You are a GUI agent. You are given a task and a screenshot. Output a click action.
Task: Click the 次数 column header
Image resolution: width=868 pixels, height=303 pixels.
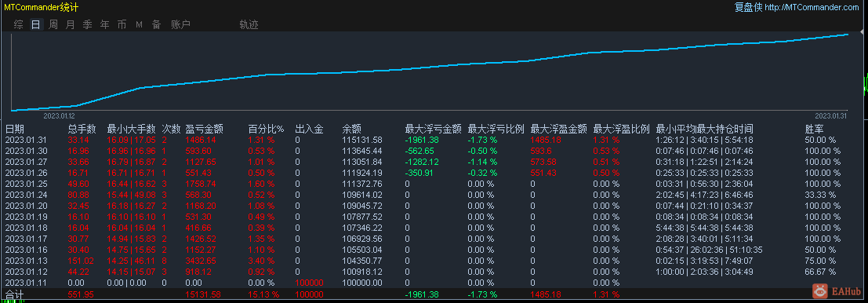(x=172, y=129)
